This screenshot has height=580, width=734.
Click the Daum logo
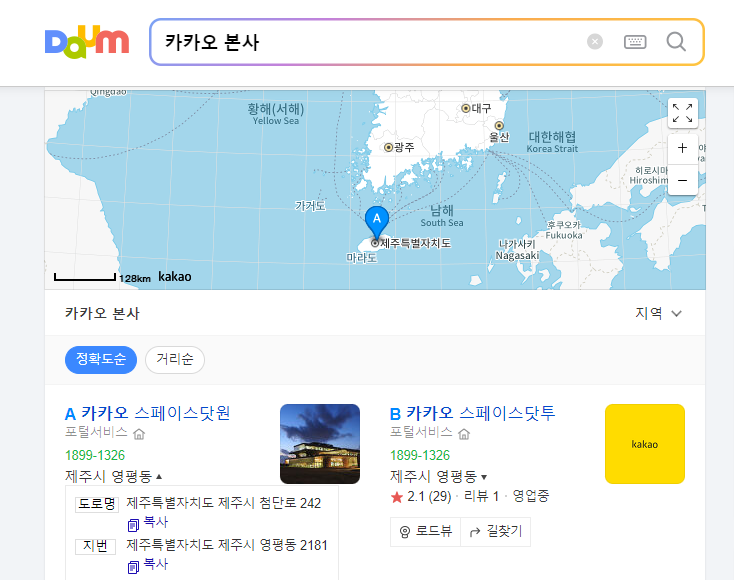pos(87,42)
